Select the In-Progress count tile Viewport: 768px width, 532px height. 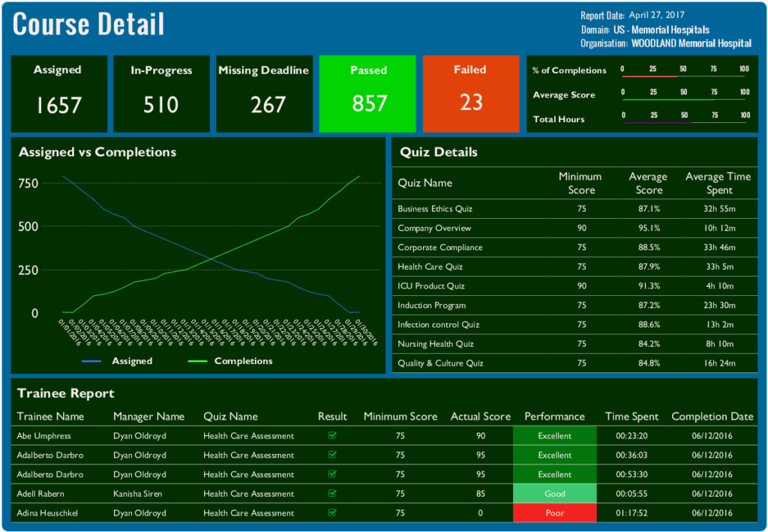click(x=161, y=94)
